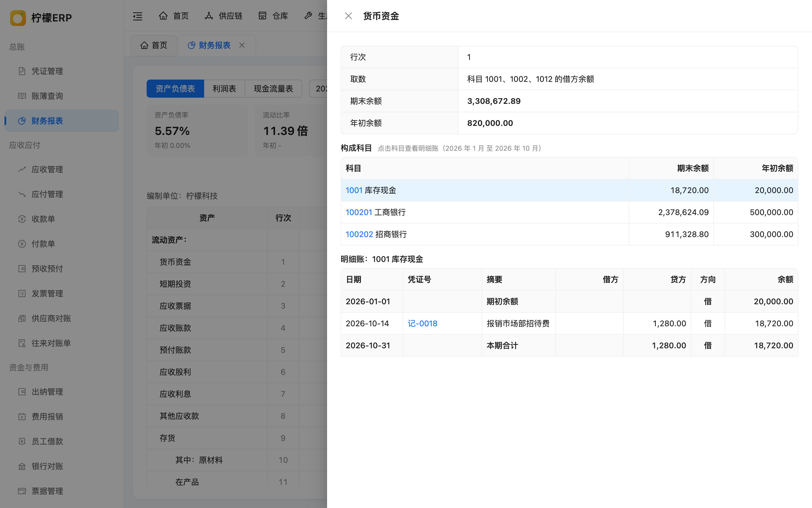Click the 流动比率 11.39 倍 card
This screenshot has height=508, width=812.
[291, 130]
